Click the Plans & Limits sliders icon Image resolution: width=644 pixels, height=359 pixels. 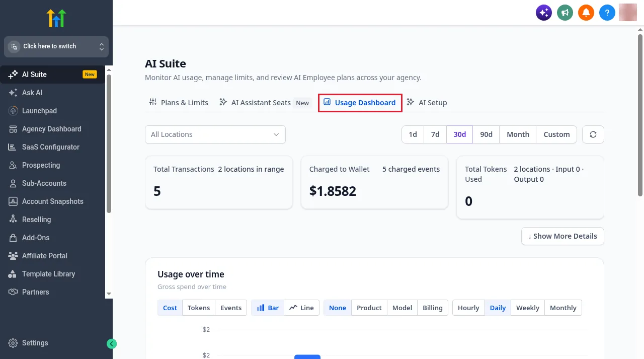pyautogui.click(x=153, y=102)
